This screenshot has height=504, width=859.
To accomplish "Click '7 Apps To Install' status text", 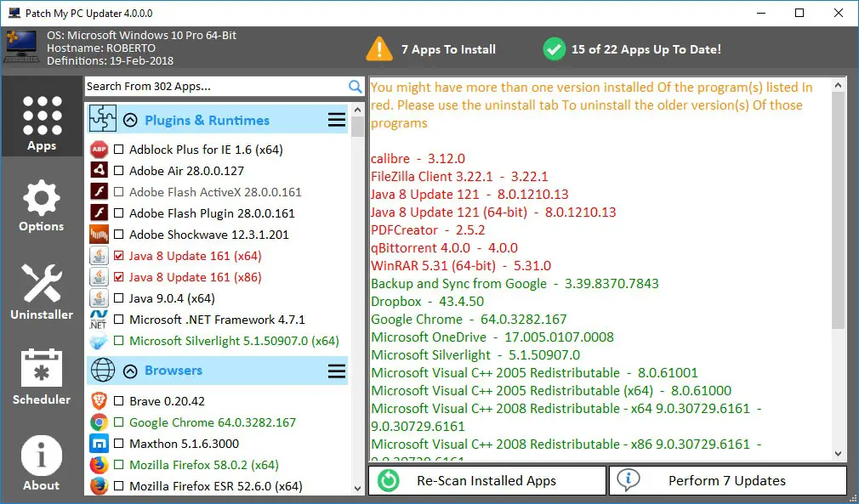I will (x=448, y=49).
